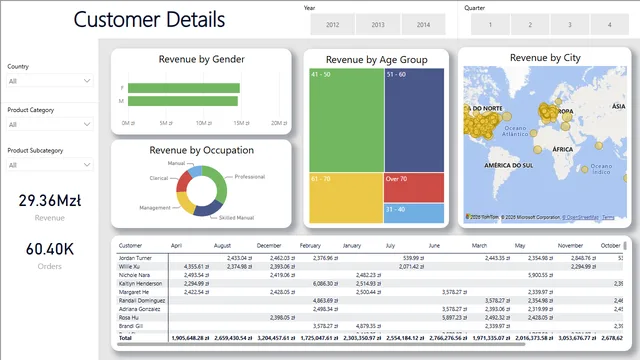
Task: Sort table by August column header
Action: (222, 245)
